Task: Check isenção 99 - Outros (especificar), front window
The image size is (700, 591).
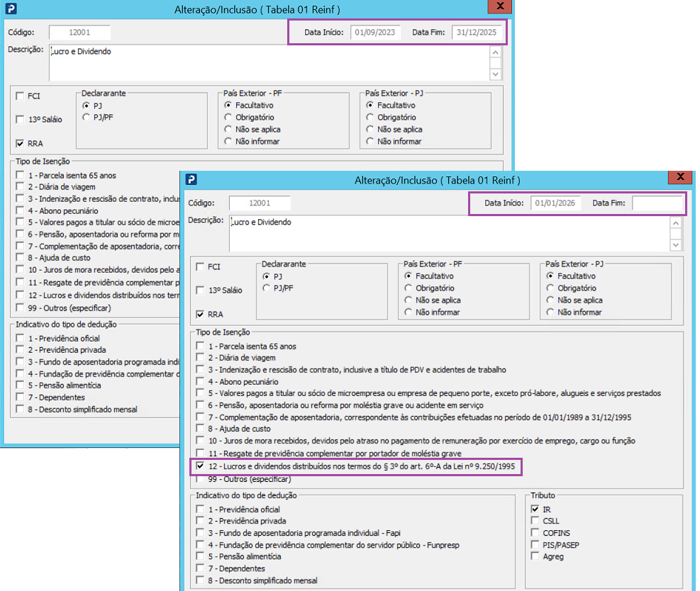Action: 200,480
